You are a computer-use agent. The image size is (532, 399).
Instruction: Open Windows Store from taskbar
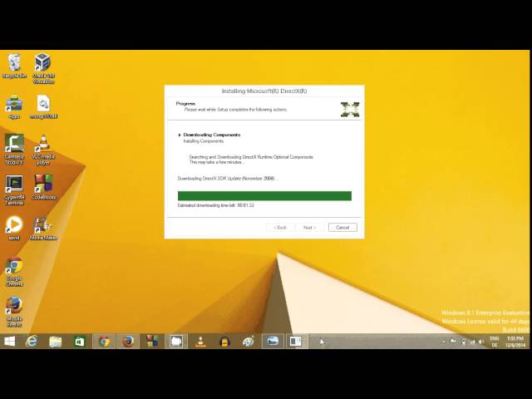click(80, 342)
